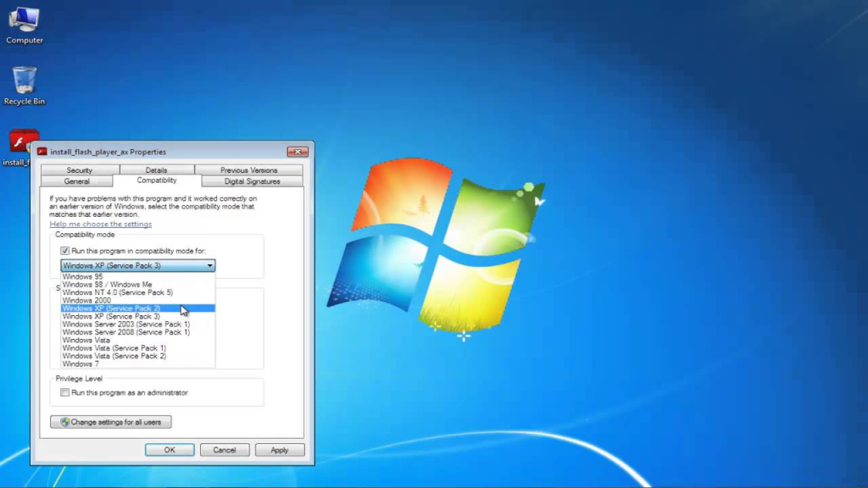Click 'Change settings for all users' button
The image size is (868, 488).
tap(111, 422)
